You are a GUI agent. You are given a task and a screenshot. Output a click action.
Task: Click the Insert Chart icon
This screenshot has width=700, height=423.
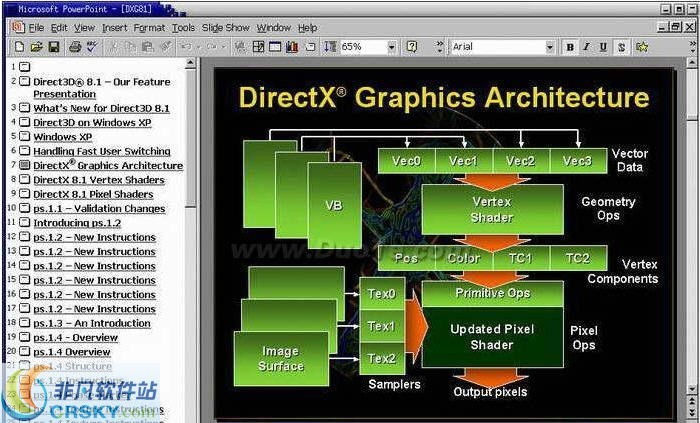click(292, 47)
